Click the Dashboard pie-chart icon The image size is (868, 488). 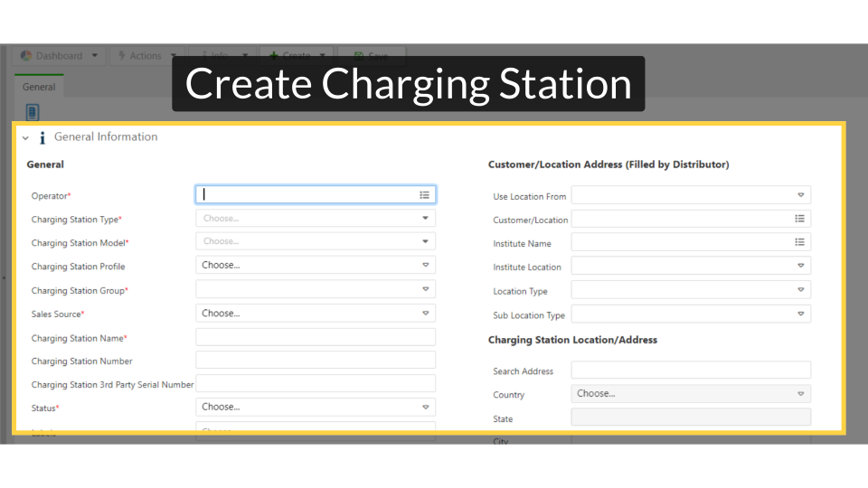26,56
